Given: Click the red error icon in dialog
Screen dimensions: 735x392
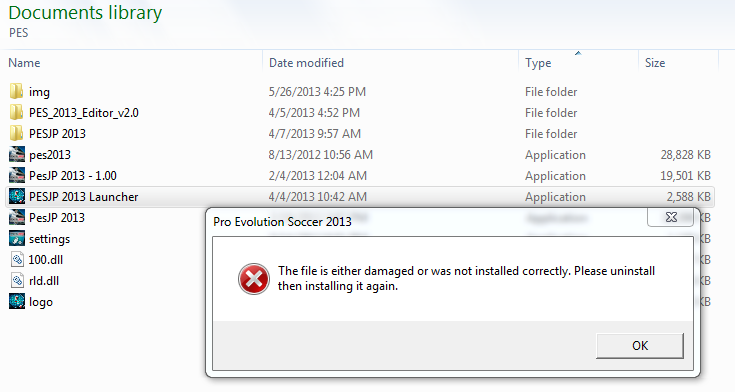Looking at the screenshot, I should coord(254,279).
